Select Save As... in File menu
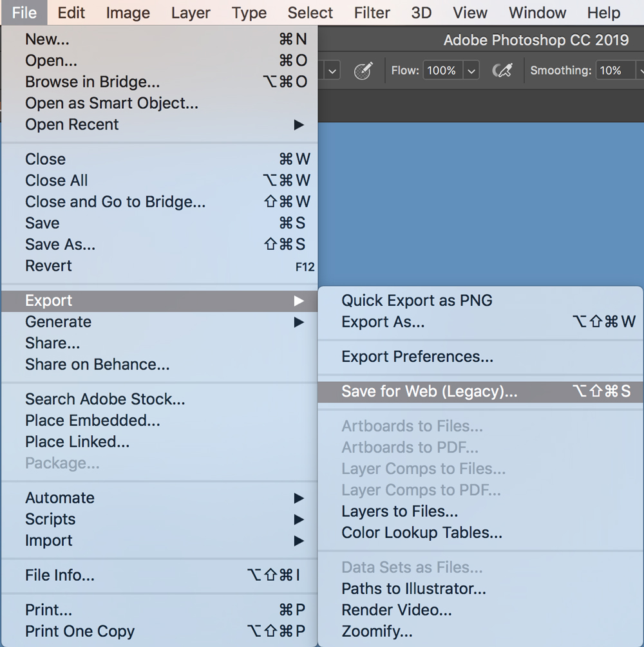This screenshot has width=644, height=647. [60, 245]
